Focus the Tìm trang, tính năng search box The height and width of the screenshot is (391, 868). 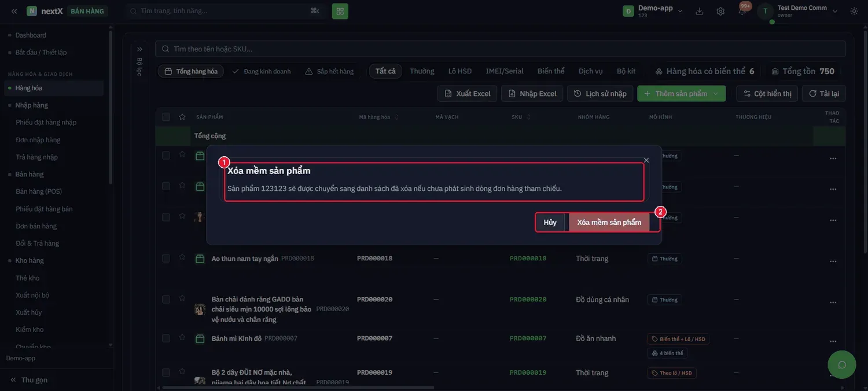coord(226,11)
